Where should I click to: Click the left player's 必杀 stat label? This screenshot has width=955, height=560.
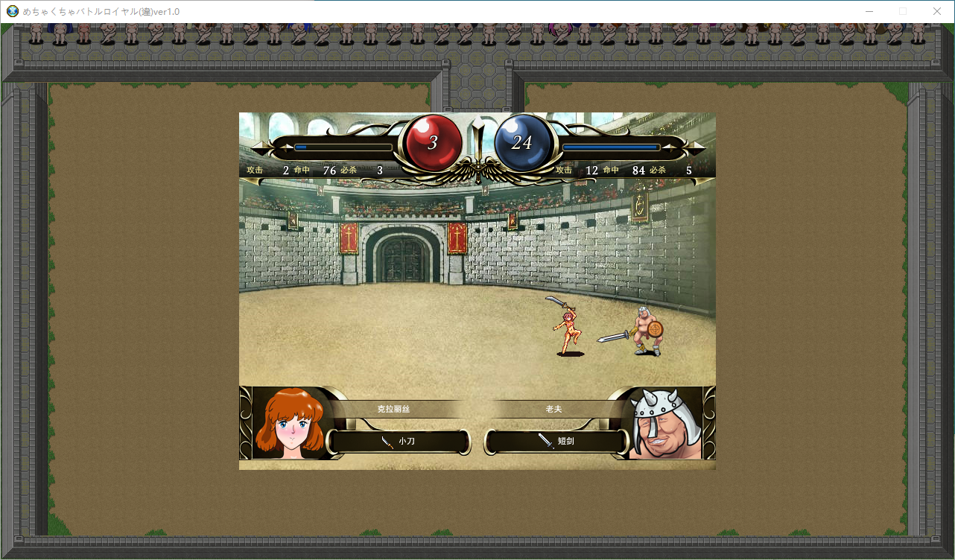(x=349, y=171)
